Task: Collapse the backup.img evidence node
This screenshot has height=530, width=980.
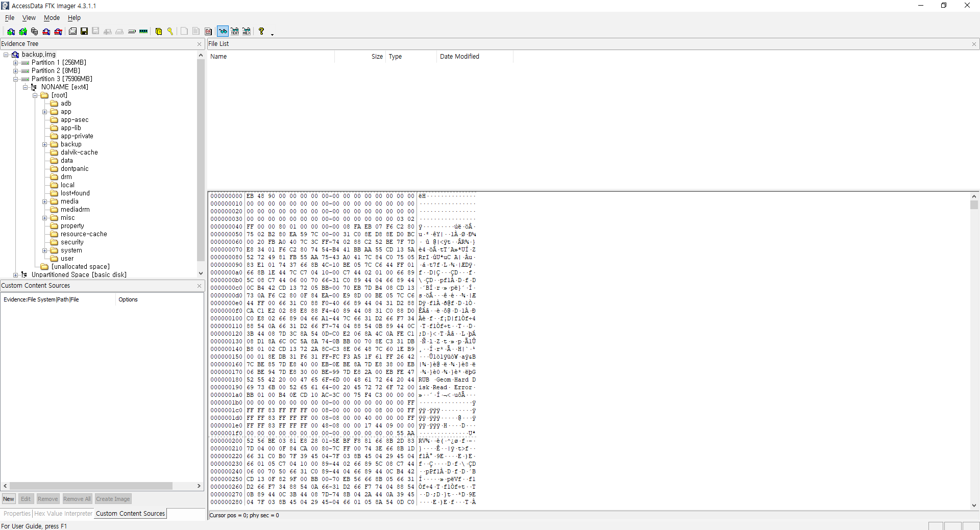Action: pos(6,55)
